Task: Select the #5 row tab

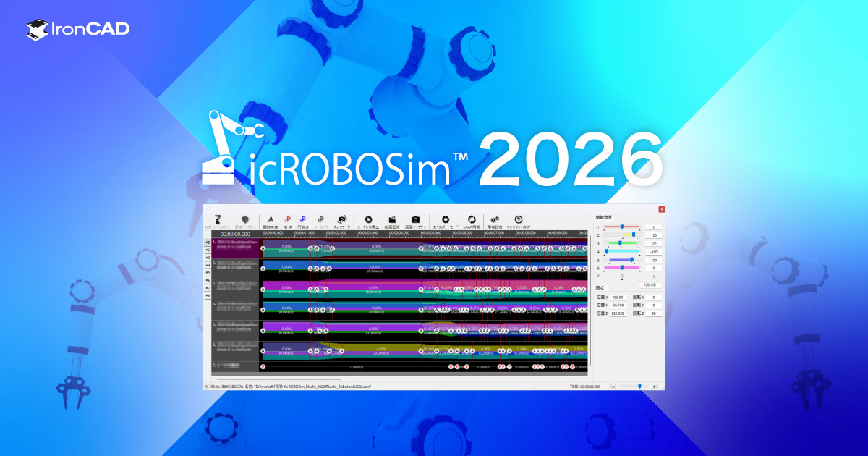Action: [x=208, y=273]
